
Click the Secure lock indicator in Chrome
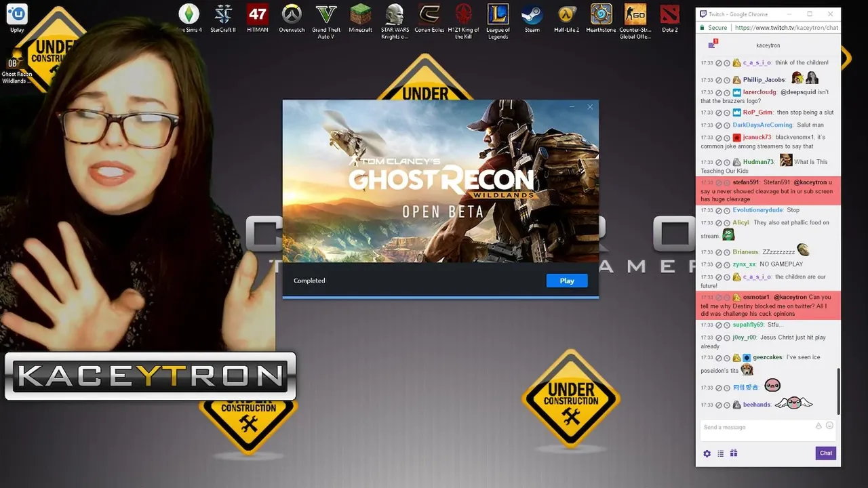(x=713, y=28)
